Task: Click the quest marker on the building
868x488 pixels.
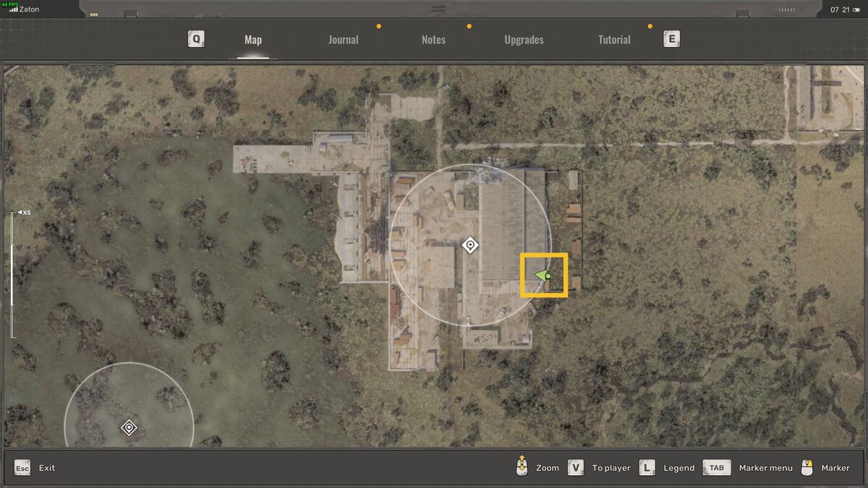Action: pos(470,246)
